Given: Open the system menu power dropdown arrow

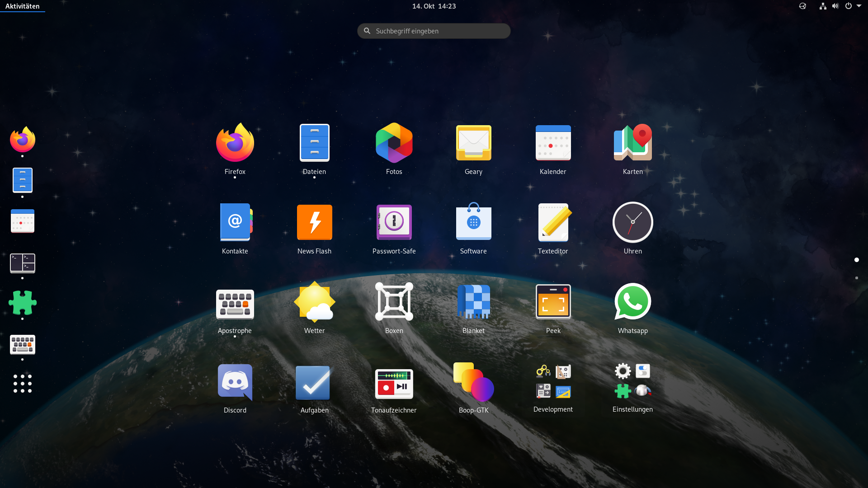Looking at the screenshot, I should click(x=859, y=6).
